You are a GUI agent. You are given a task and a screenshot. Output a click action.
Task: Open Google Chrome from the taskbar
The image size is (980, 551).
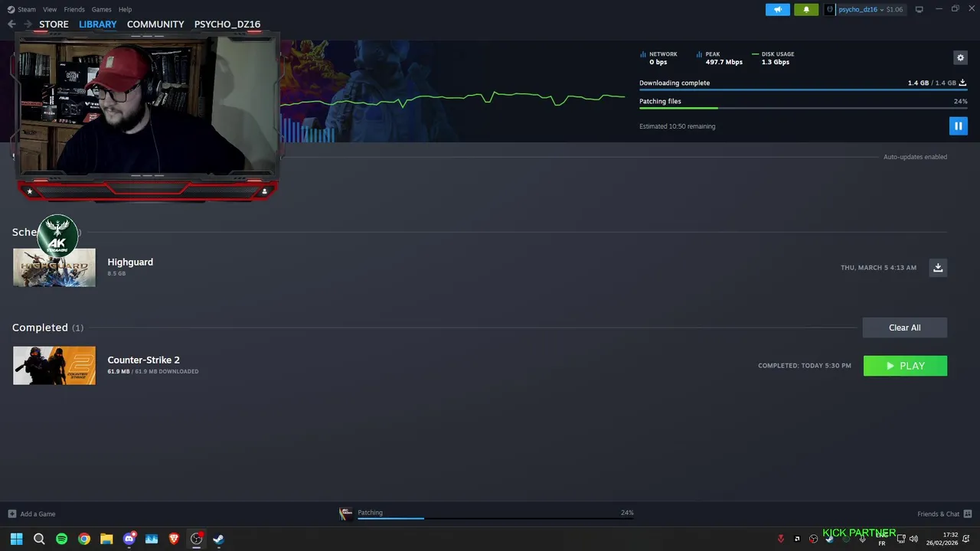click(84, 539)
